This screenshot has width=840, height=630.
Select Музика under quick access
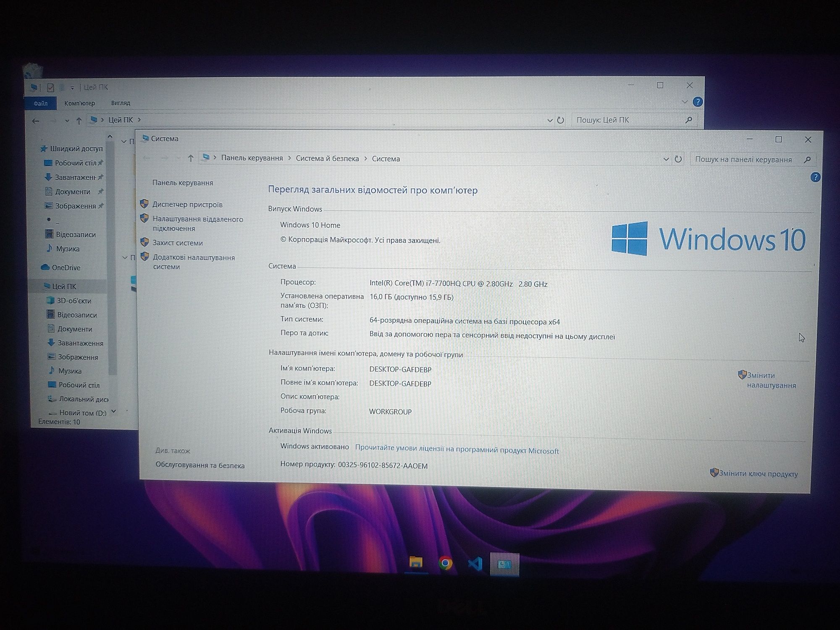click(63, 249)
